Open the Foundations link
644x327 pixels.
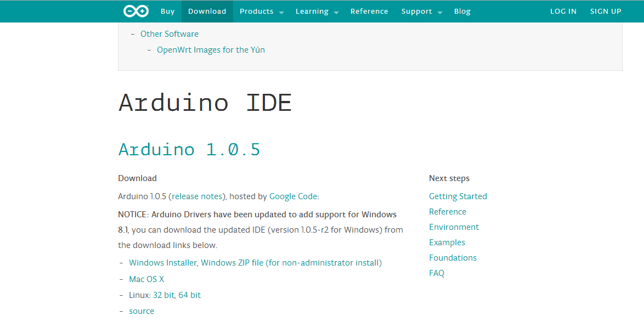click(453, 258)
